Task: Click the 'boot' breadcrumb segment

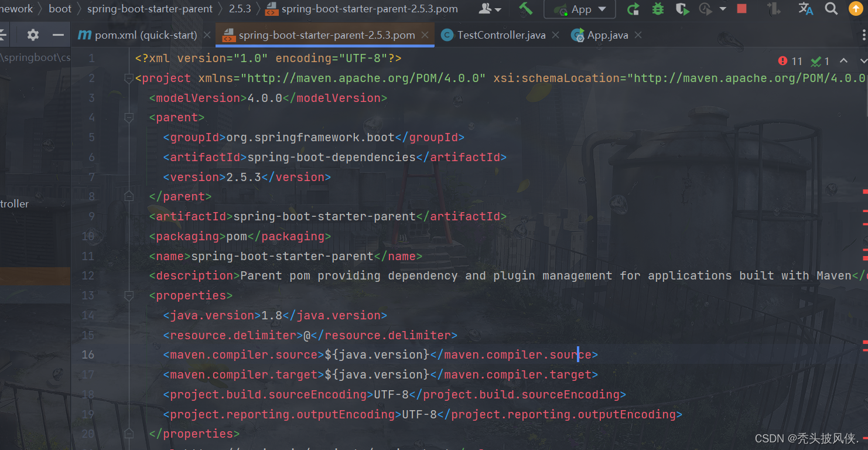Action: coord(60,9)
